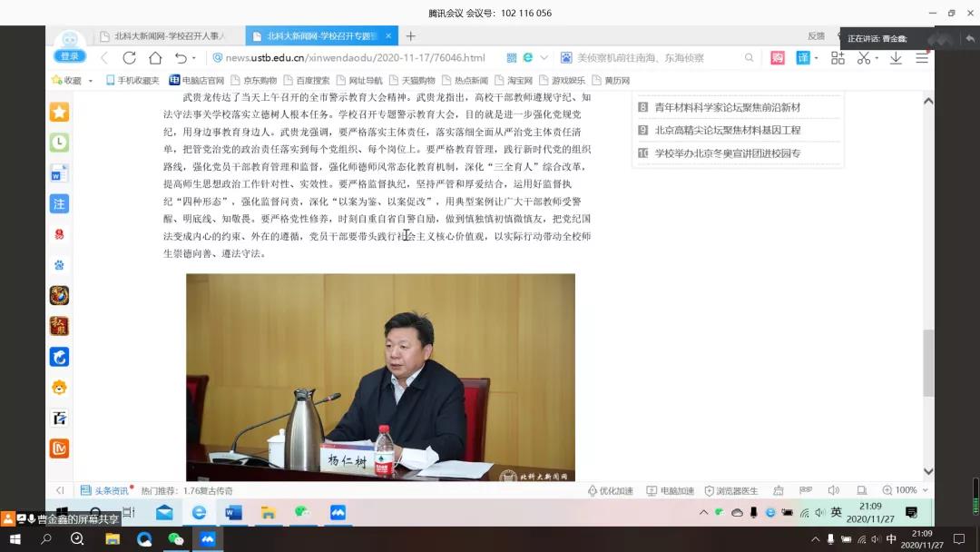980x552 pixels.
Task: Open 学校举办北京冬奥宣讲团 news link
Action: [x=728, y=153]
